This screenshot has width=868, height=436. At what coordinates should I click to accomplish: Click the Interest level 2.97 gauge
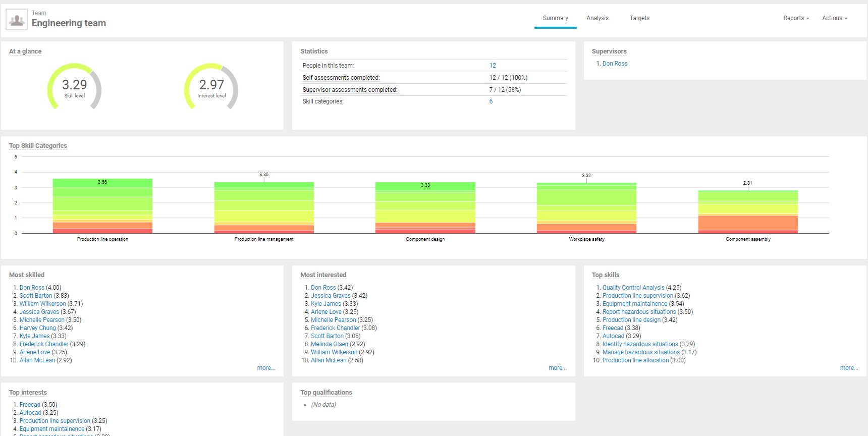[x=211, y=86]
